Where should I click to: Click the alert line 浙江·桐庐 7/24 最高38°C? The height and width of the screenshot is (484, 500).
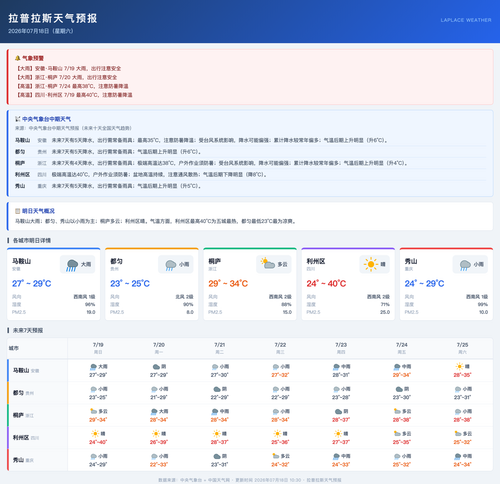pos(72,86)
